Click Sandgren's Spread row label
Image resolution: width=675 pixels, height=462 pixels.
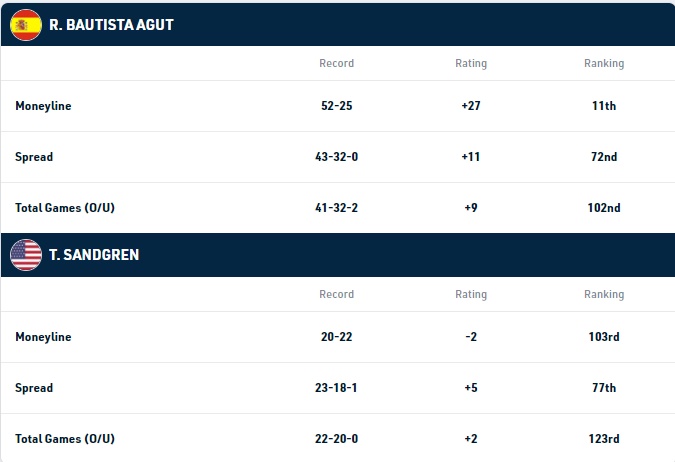(34, 388)
